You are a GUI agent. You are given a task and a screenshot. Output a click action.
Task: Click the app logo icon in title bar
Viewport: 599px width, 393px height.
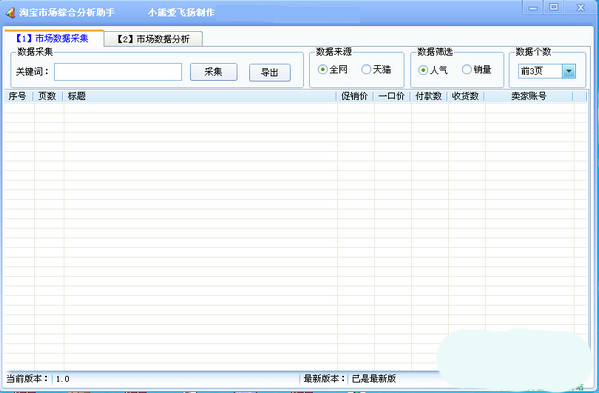pyautogui.click(x=10, y=13)
